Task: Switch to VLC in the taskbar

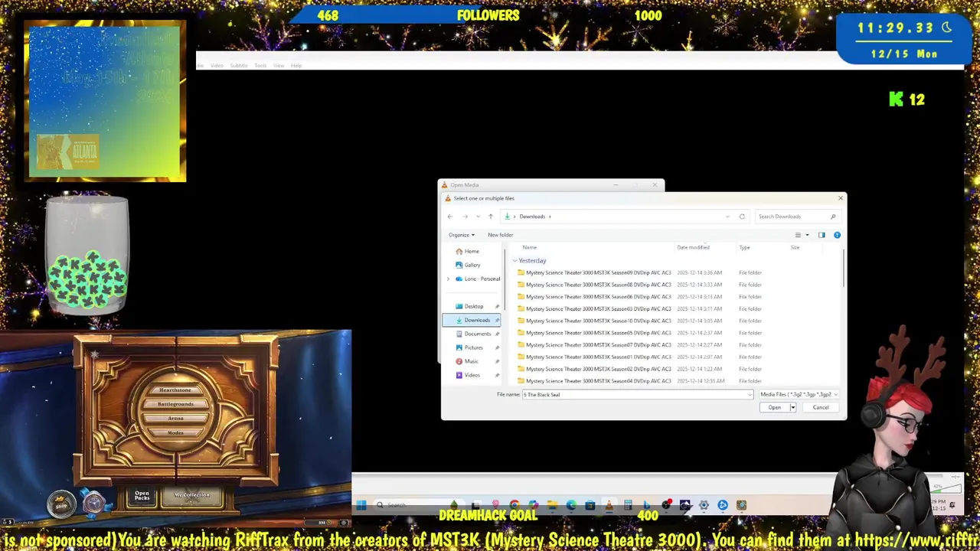Action: (x=609, y=504)
